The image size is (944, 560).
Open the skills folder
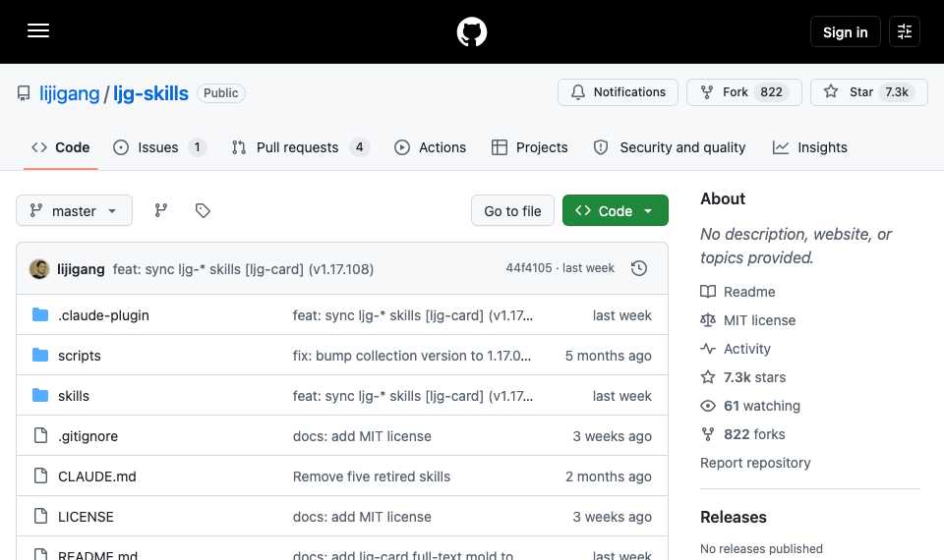[x=74, y=396]
